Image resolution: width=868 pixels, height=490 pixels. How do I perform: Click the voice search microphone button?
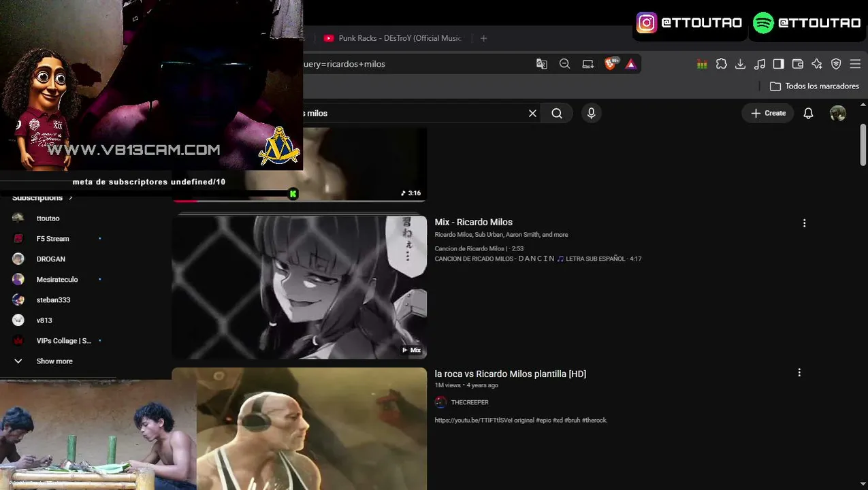click(591, 114)
